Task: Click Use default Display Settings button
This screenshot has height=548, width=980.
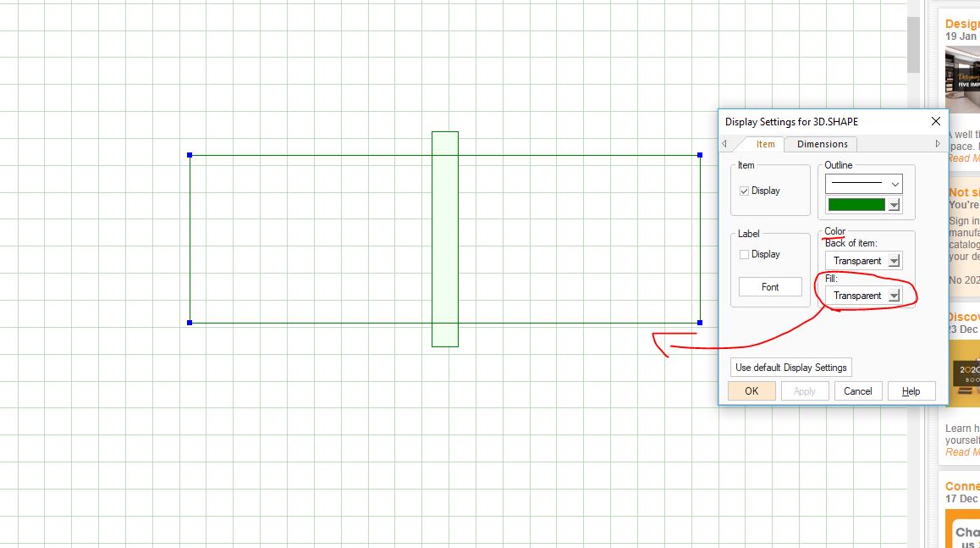Action: tap(790, 368)
